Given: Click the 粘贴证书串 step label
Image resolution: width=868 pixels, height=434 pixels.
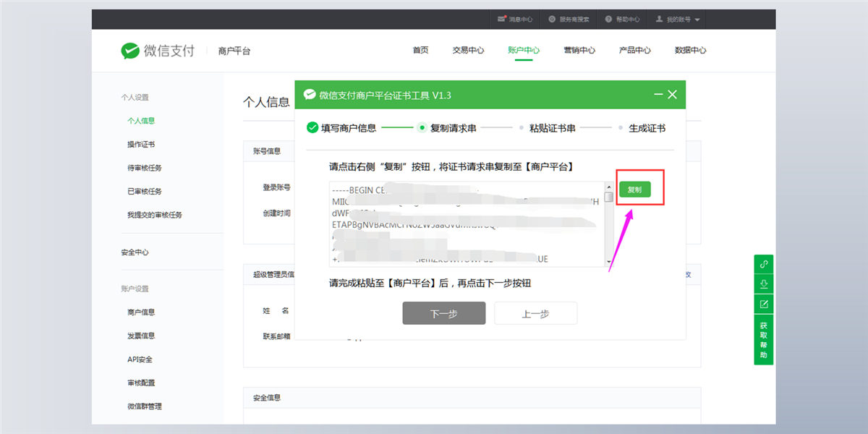Looking at the screenshot, I should (x=553, y=128).
